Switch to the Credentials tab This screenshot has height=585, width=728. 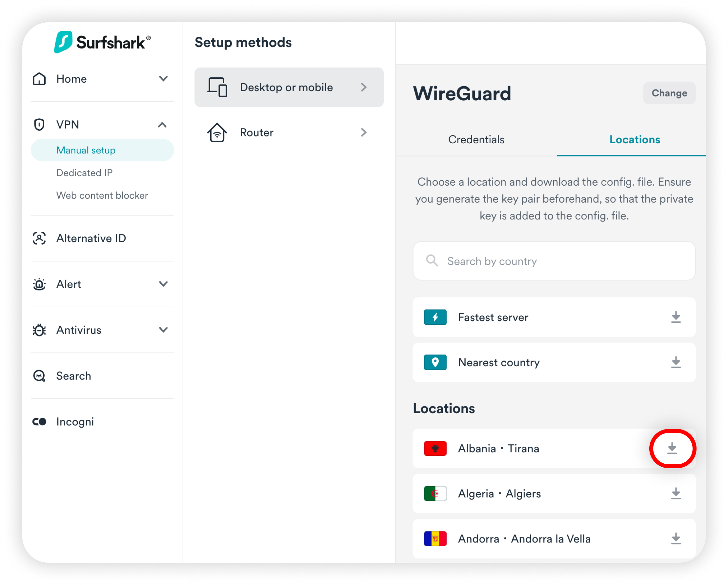(476, 140)
